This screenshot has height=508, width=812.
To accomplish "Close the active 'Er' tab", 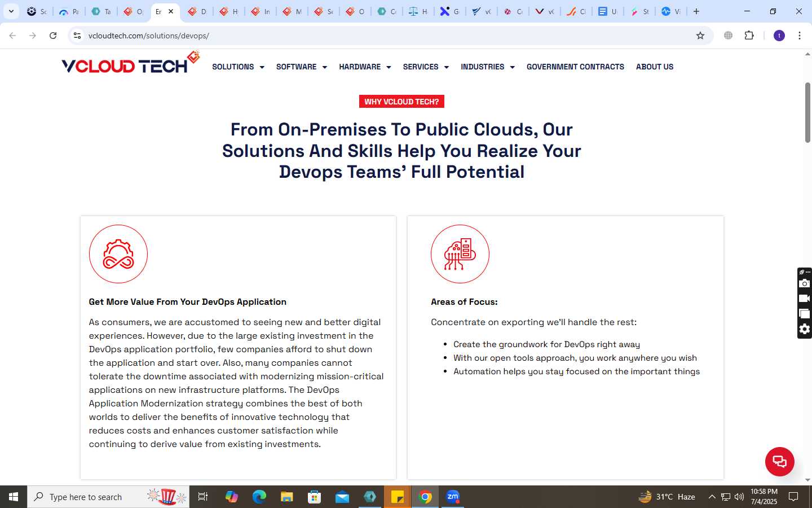I will pyautogui.click(x=171, y=11).
